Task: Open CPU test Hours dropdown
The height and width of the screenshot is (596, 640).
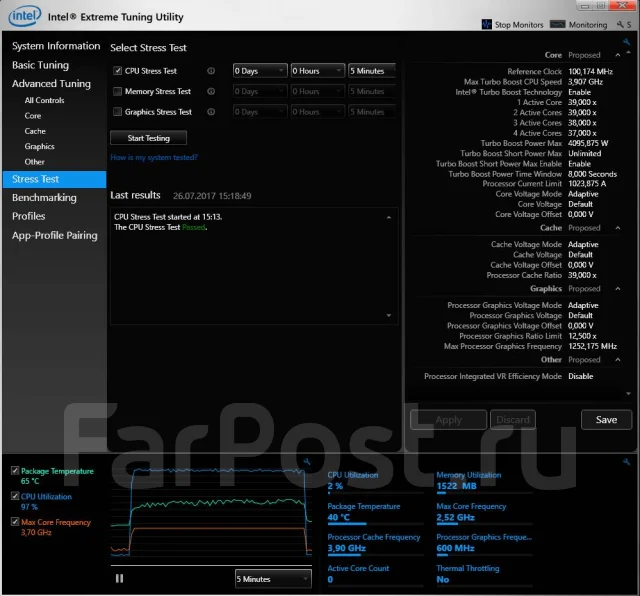Action: [x=318, y=71]
